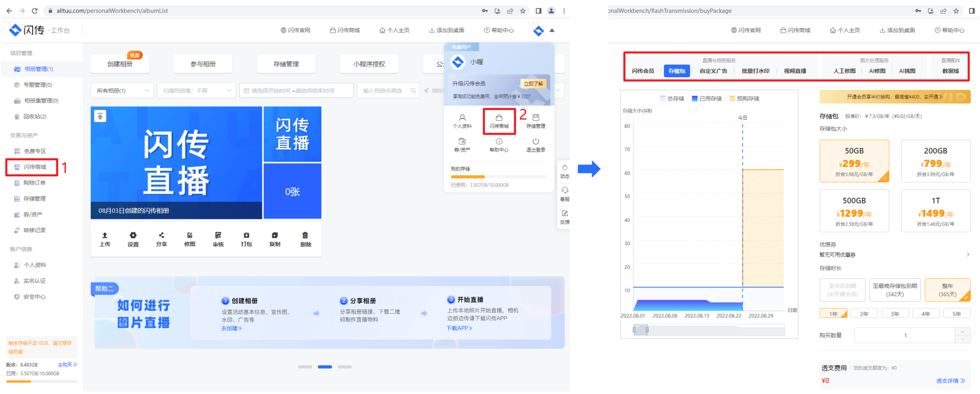Reload the left browser page
This screenshot has width=980, height=394.
[34, 10]
